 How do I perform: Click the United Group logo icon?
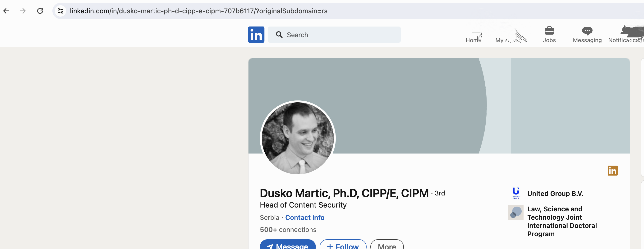[515, 193]
